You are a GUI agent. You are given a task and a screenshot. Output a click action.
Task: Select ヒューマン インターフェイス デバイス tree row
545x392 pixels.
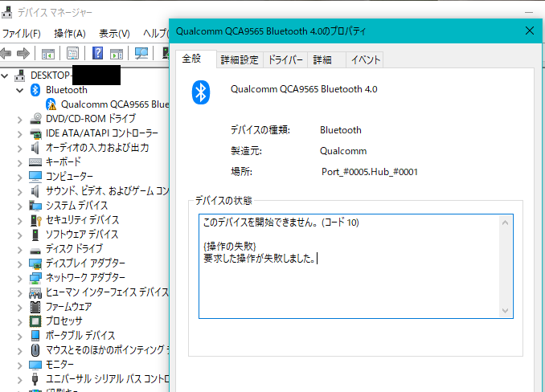[x=108, y=292]
